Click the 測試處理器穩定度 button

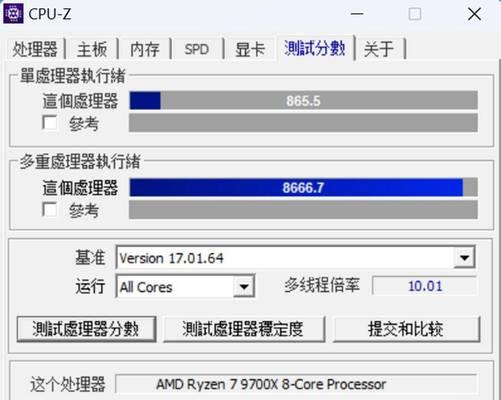pyautogui.click(x=244, y=329)
